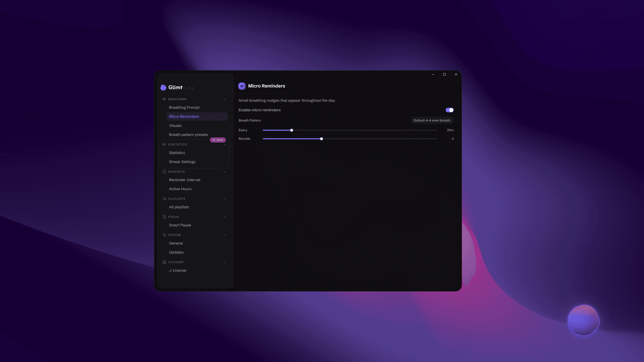Open the Breath Pattern selector

[432, 120]
